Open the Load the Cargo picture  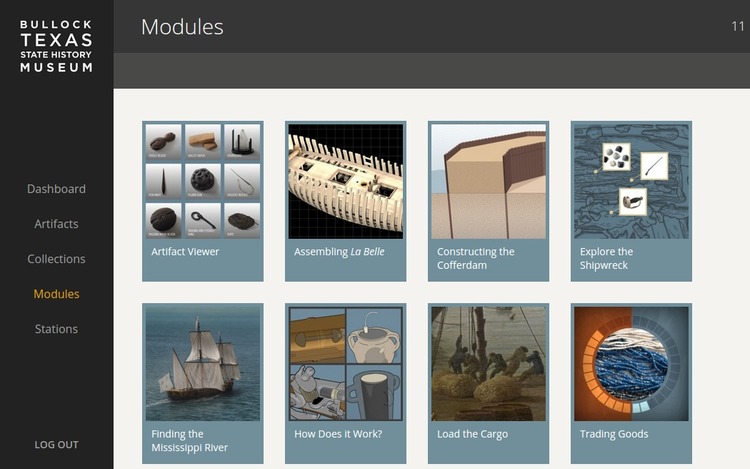488,364
